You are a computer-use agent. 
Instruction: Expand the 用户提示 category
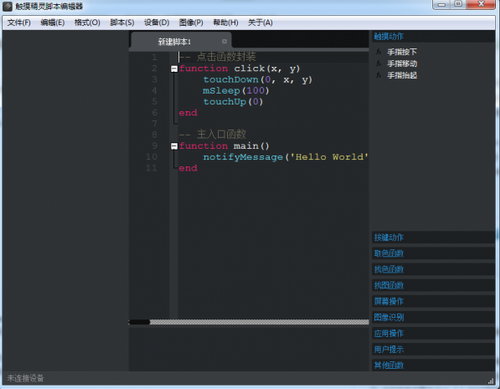[433, 349]
